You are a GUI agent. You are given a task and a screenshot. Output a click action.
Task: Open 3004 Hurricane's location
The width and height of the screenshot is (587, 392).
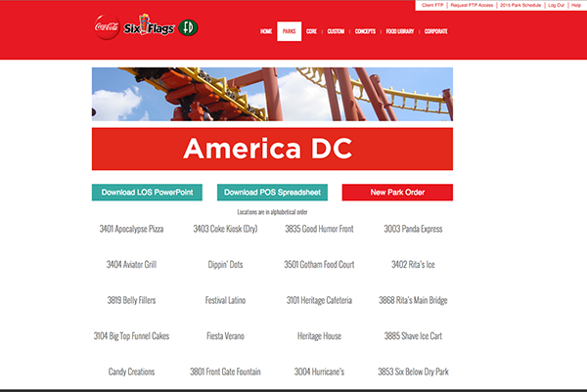319,371
